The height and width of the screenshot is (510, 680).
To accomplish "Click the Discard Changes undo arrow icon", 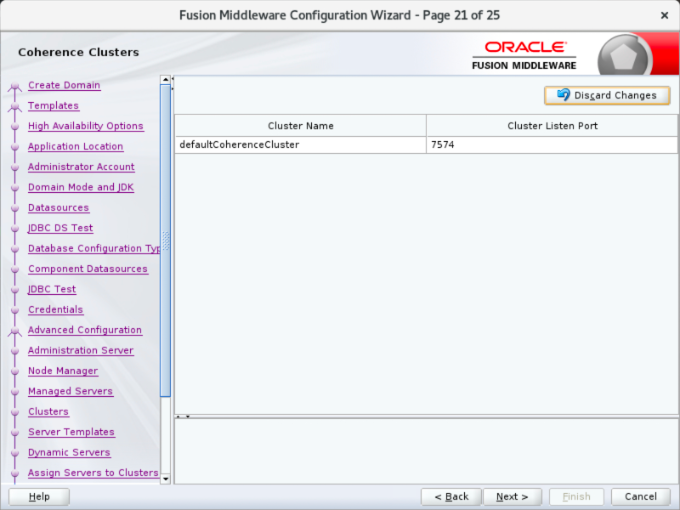I will (x=563, y=95).
